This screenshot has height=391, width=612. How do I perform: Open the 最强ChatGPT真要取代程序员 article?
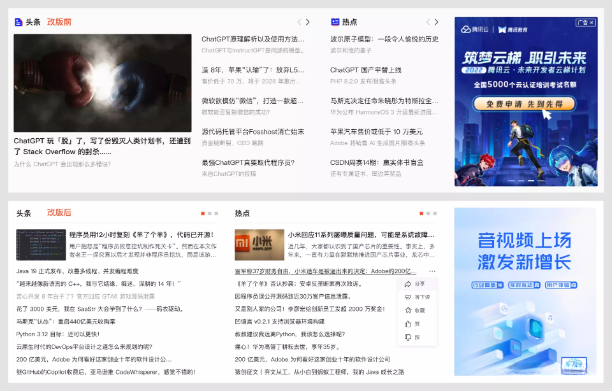248,162
